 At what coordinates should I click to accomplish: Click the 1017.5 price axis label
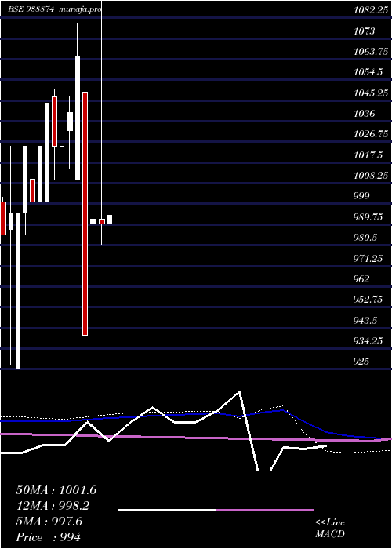pyautogui.click(x=368, y=155)
